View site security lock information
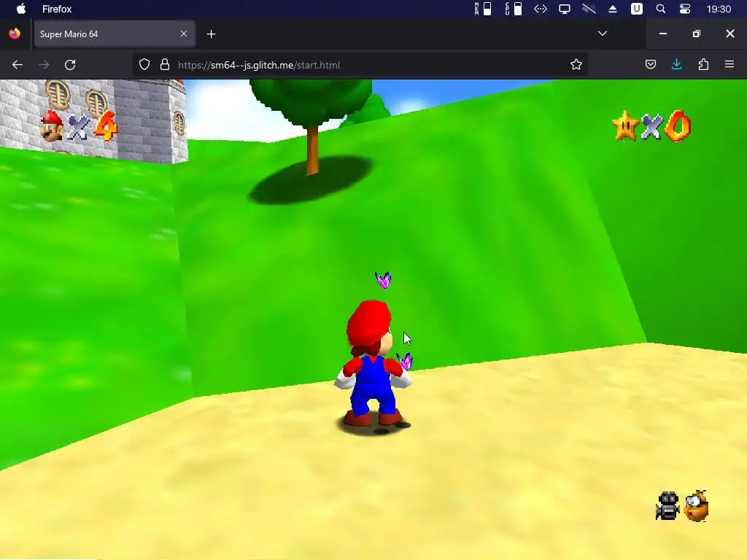Image resolution: width=747 pixels, height=560 pixels. [x=165, y=64]
